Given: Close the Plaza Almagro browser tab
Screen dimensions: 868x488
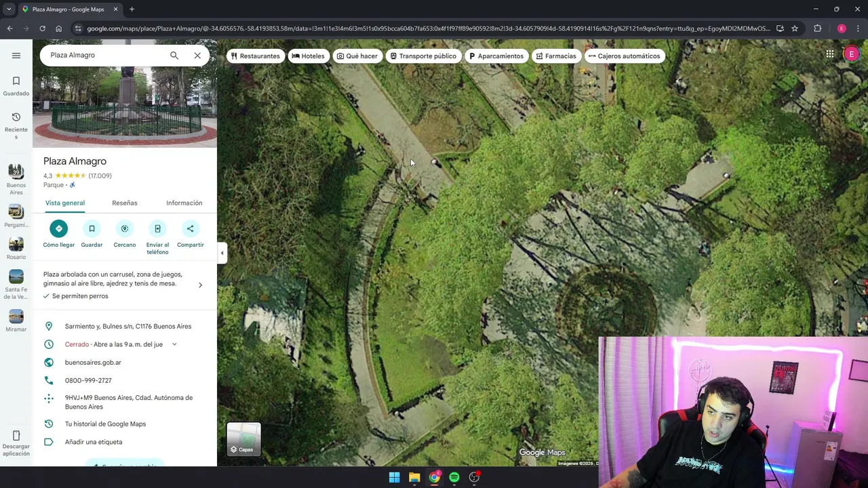Looking at the screenshot, I should tap(115, 9).
